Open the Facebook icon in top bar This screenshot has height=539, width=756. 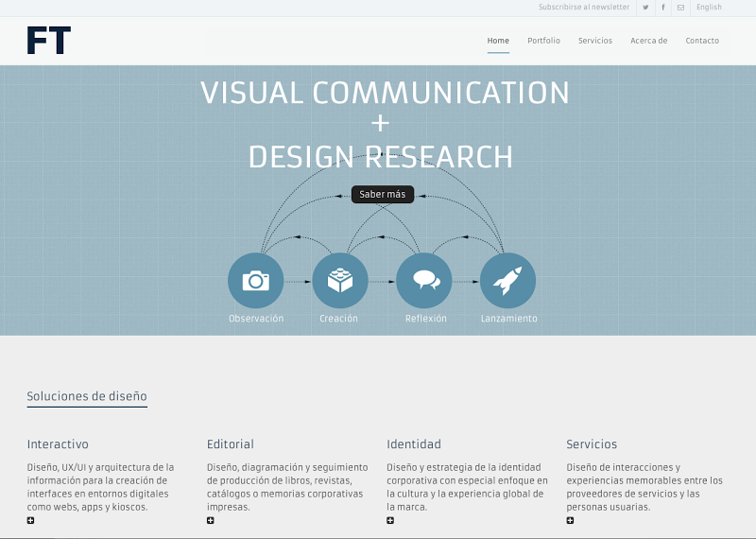(663, 8)
